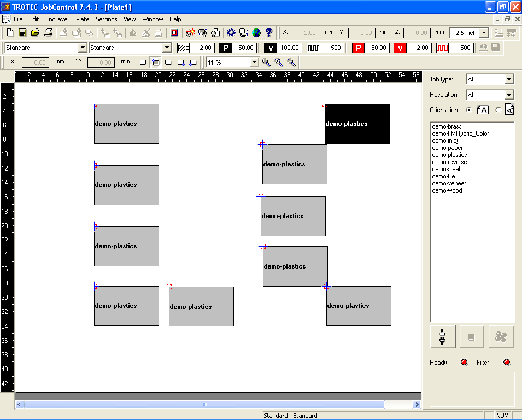Open the View menu

pos(130,19)
